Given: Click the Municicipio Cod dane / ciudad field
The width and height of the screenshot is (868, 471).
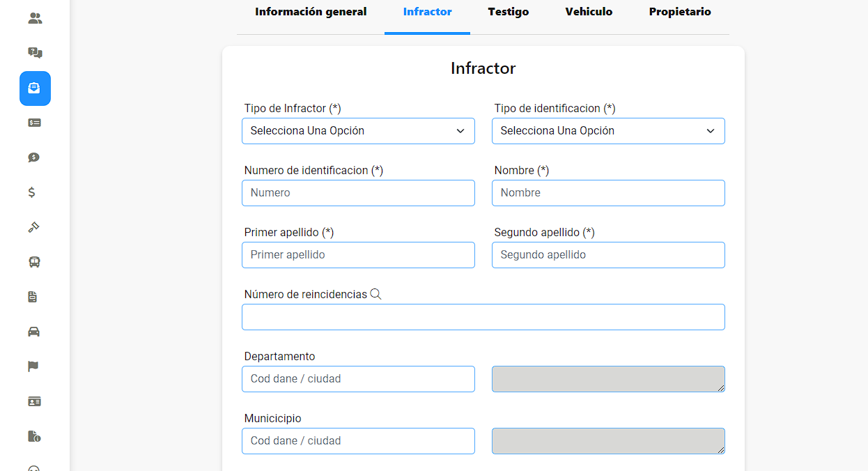Looking at the screenshot, I should coord(358,441).
